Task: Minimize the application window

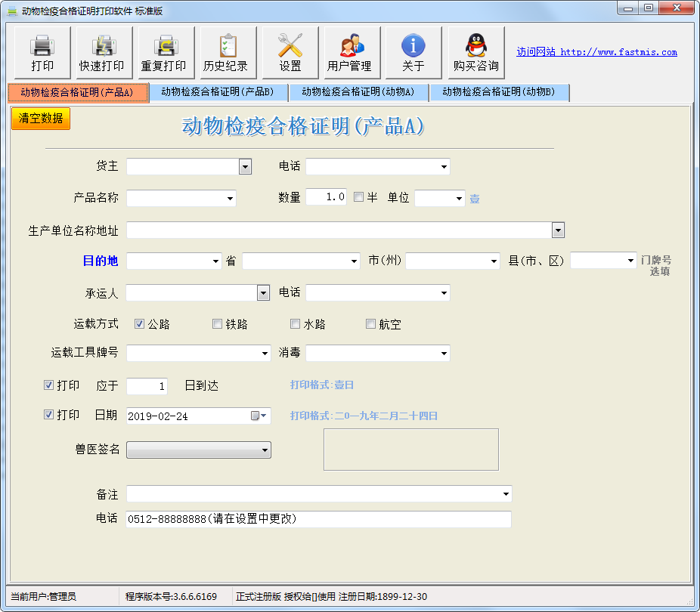Action: (x=627, y=8)
